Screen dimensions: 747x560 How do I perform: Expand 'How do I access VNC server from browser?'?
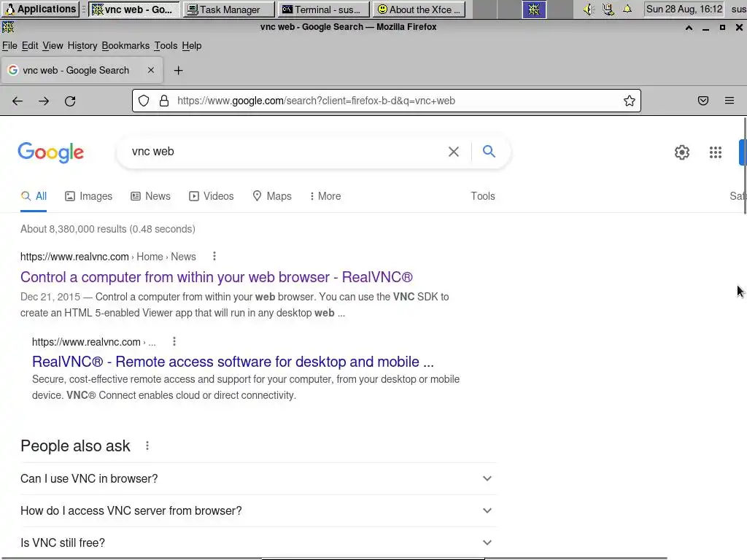pyautogui.click(x=258, y=510)
